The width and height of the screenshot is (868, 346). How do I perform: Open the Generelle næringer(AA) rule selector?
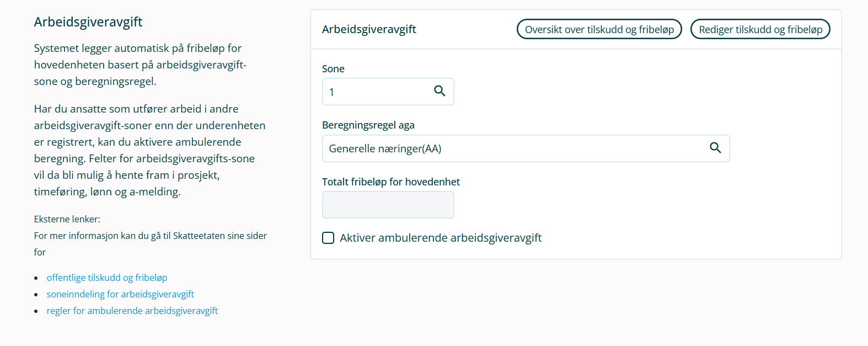(x=526, y=148)
